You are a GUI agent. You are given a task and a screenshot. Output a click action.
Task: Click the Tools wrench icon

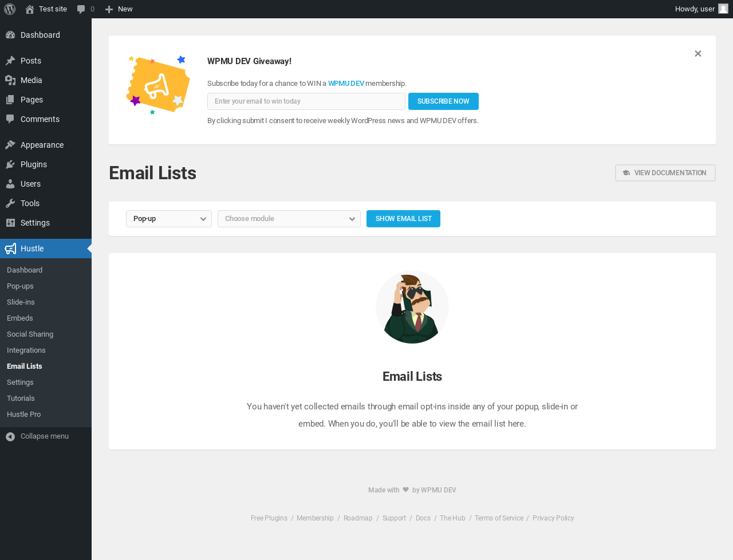[10, 203]
